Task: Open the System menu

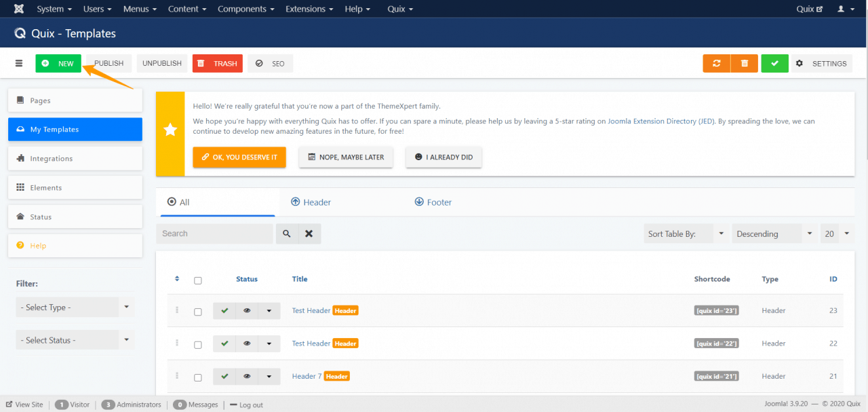Action: [54, 9]
